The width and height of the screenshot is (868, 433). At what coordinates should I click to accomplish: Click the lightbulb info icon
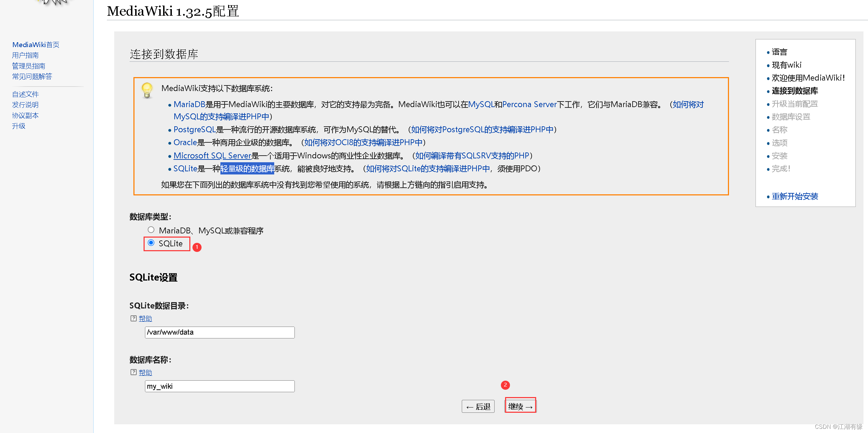point(147,90)
